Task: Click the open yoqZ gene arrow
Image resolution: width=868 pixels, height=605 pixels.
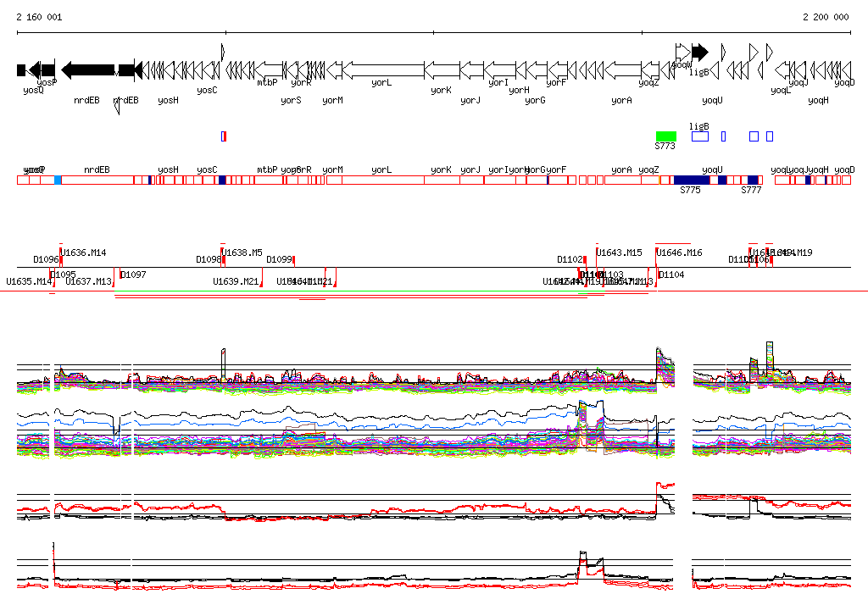Action: [650, 70]
